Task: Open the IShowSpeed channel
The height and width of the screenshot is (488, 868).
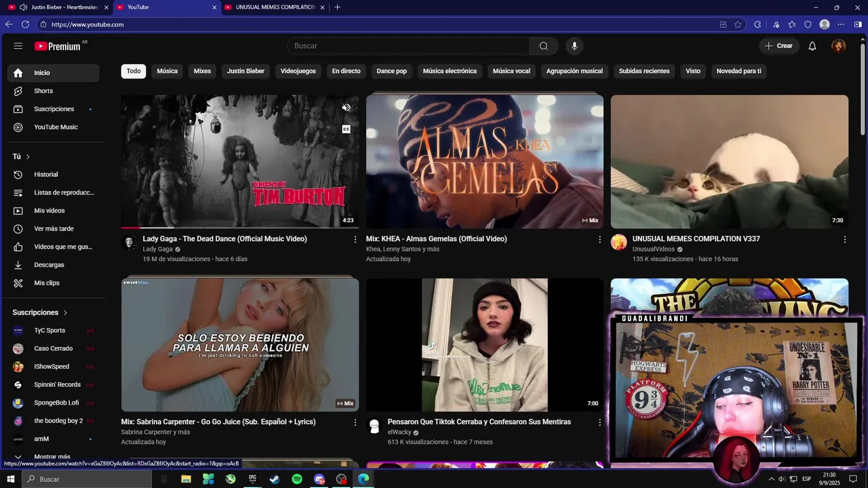Action: tap(54, 367)
